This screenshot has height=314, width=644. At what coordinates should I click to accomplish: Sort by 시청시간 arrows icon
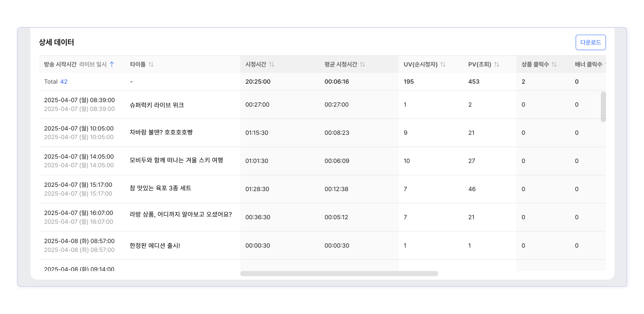[x=272, y=65]
